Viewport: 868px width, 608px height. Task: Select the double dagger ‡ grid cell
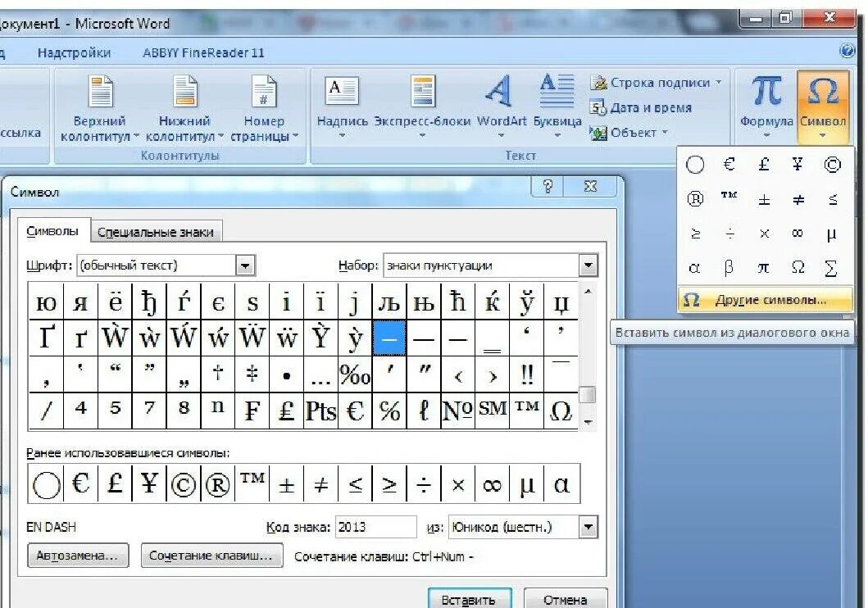(x=252, y=374)
